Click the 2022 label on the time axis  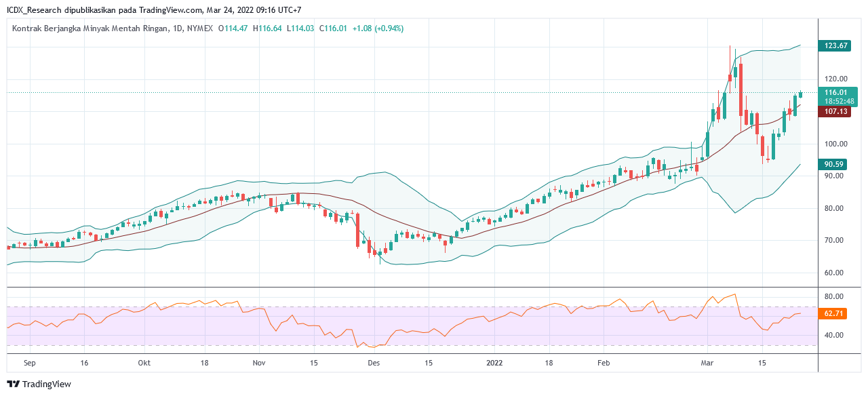(x=496, y=363)
